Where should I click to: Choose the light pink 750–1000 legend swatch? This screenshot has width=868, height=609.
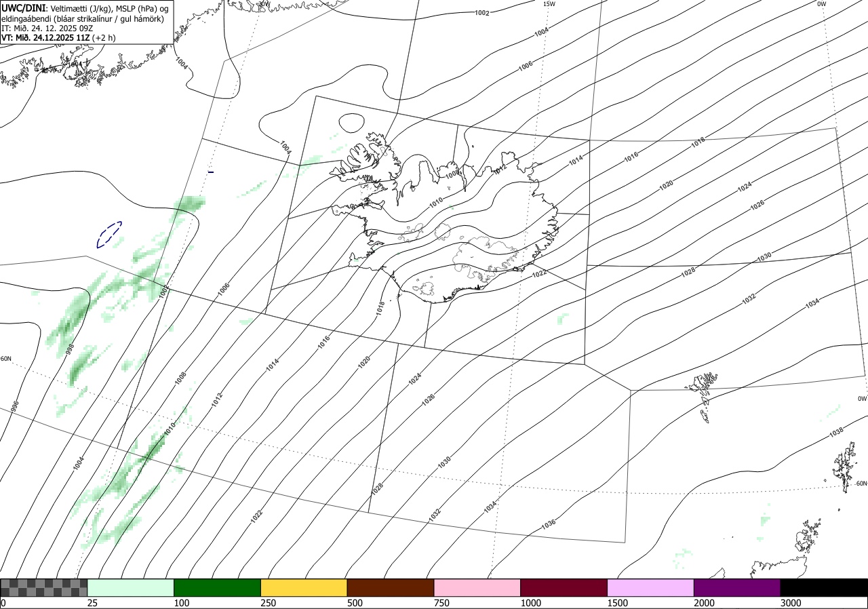click(x=477, y=587)
